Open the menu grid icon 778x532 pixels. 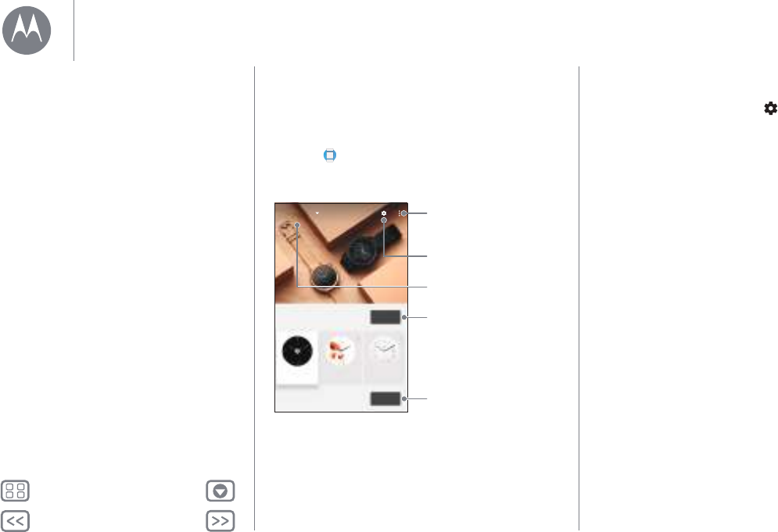[x=15, y=491]
